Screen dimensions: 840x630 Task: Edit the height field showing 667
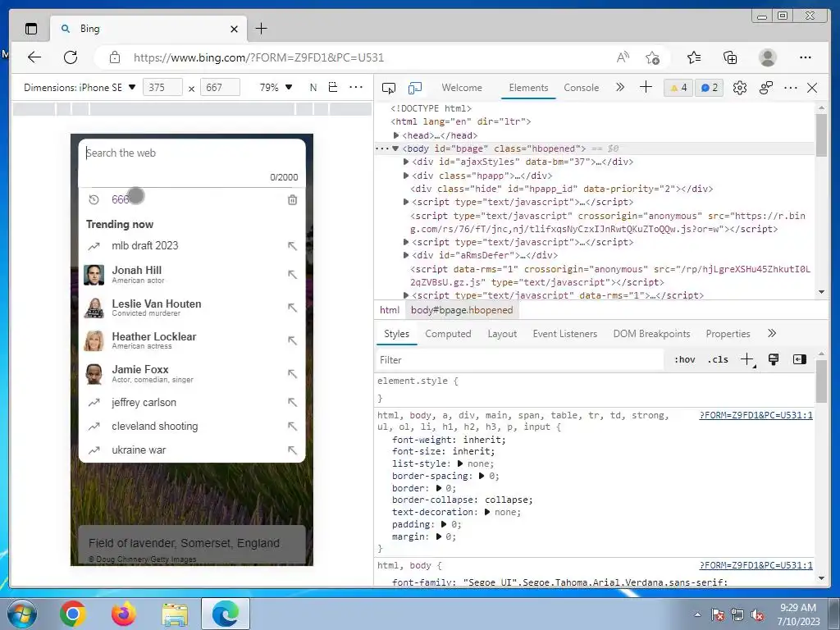pyautogui.click(x=220, y=87)
